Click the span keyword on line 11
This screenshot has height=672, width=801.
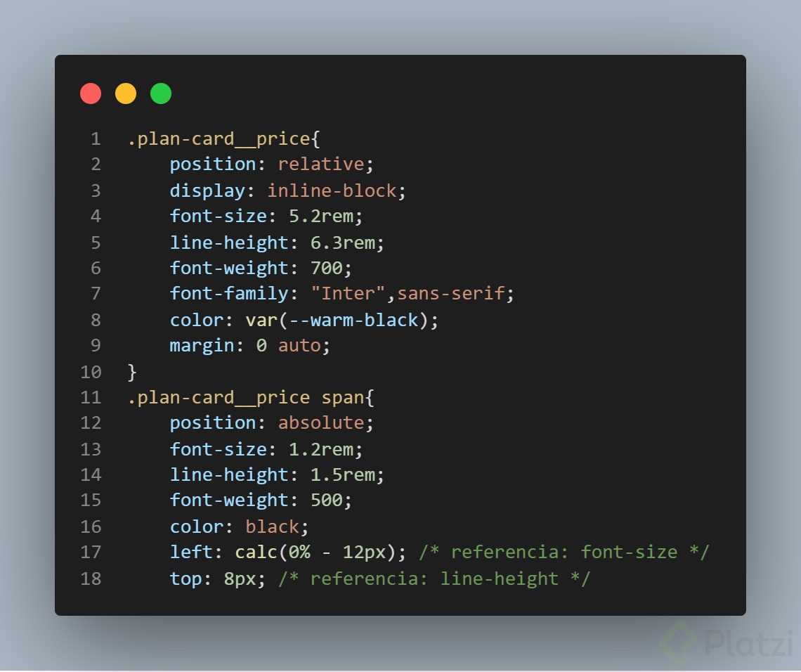tap(342, 397)
